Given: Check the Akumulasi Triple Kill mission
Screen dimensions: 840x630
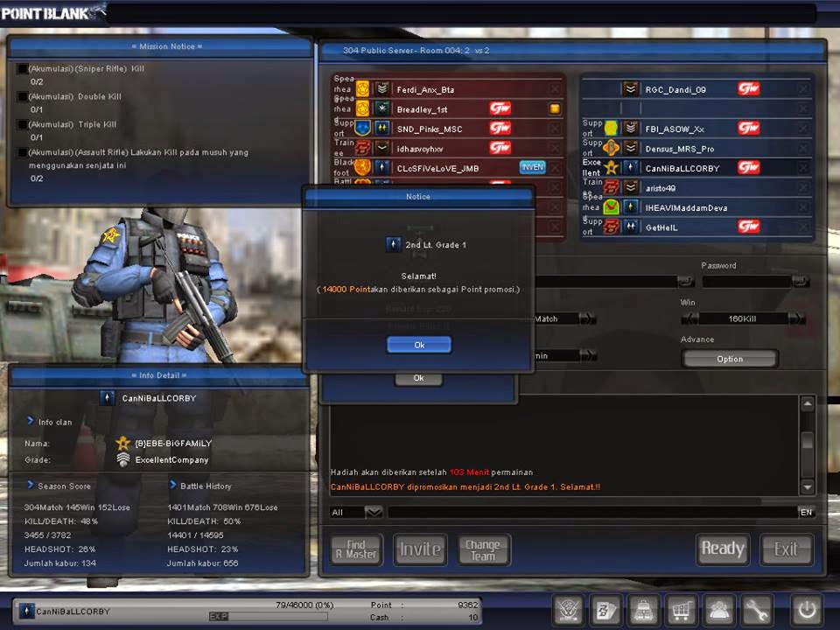Looking at the screenshot, I should (x=22, y=122).
